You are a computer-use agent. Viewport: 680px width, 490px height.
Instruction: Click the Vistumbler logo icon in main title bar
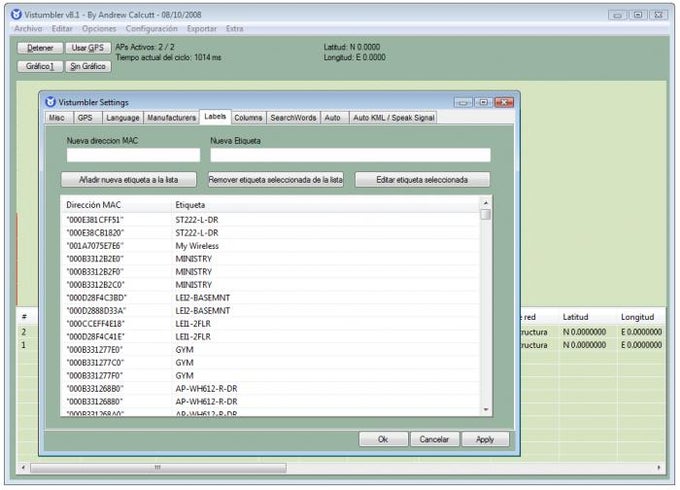click(x=16, y=14)
